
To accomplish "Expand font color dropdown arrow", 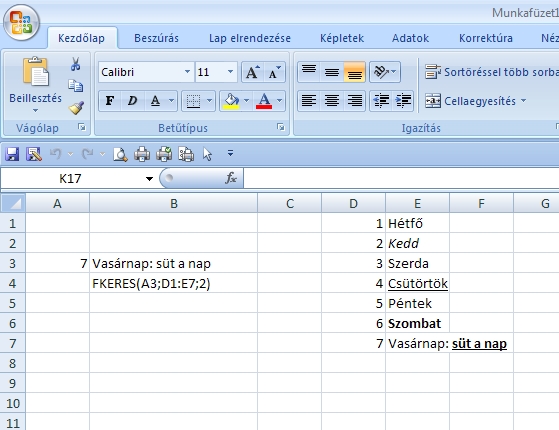I will (x=280, y=101).
